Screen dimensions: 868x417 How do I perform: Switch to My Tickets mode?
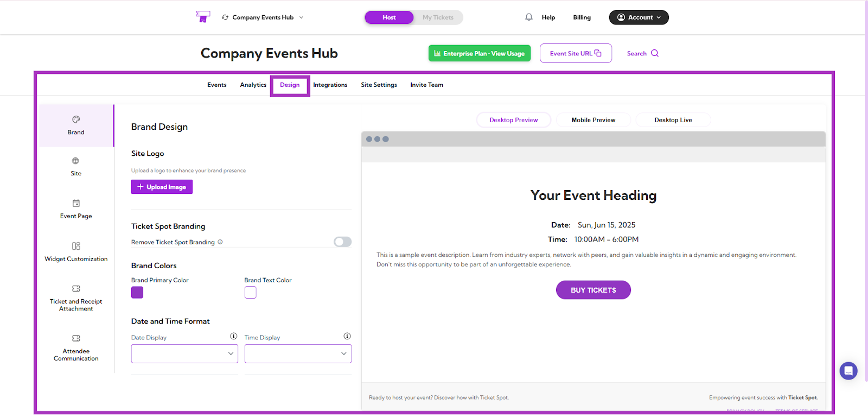(438, 17)
